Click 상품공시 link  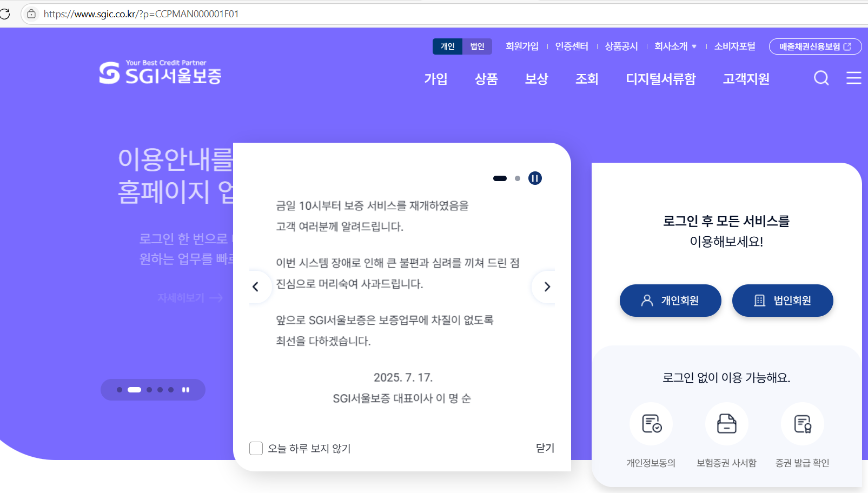[621, 46]
